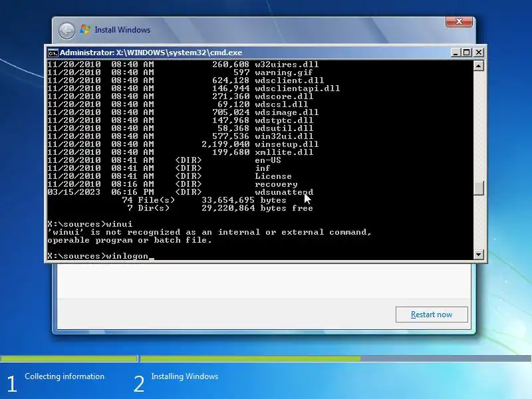
Task: Click the wdscore.dll entry
Action: 284,96
